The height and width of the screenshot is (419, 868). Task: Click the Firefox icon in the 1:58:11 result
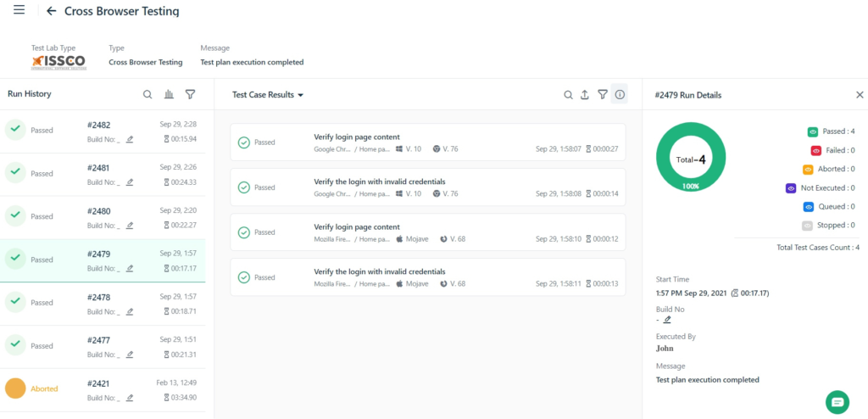(x=443, y=284)
